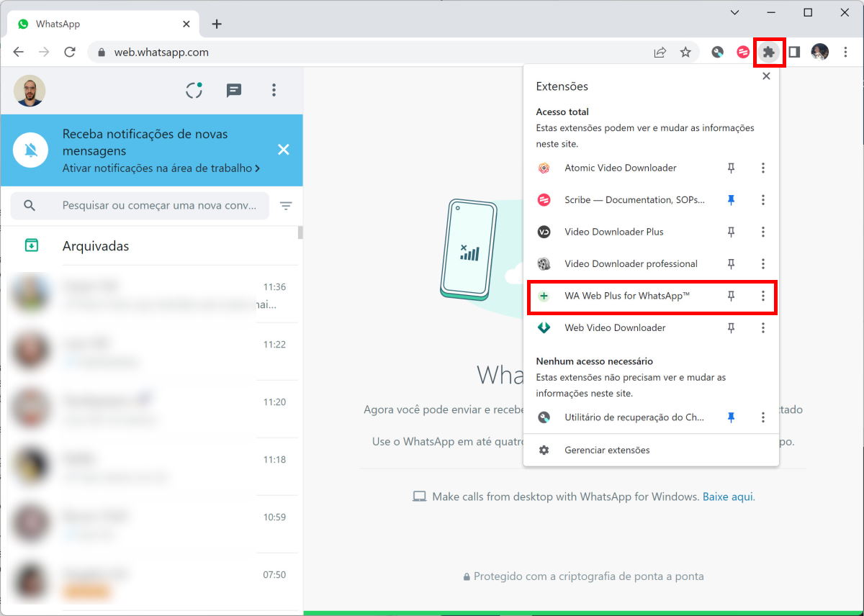Pin WA Web Plus for WhatsApp extension
864x616 pixels.
point(731,296)
